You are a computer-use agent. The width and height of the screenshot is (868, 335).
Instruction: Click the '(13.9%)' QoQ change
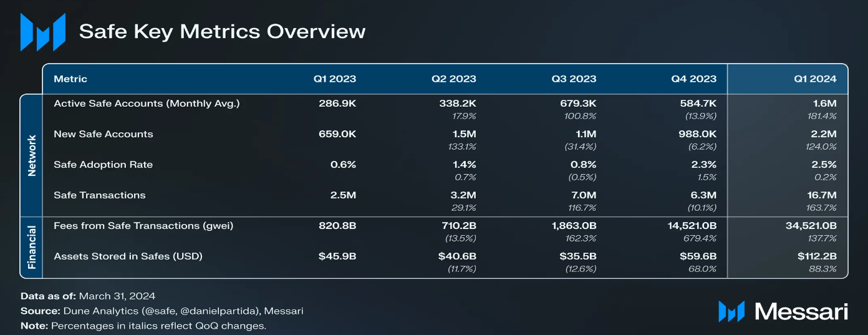pyautogui.click(x=701, y=116)
